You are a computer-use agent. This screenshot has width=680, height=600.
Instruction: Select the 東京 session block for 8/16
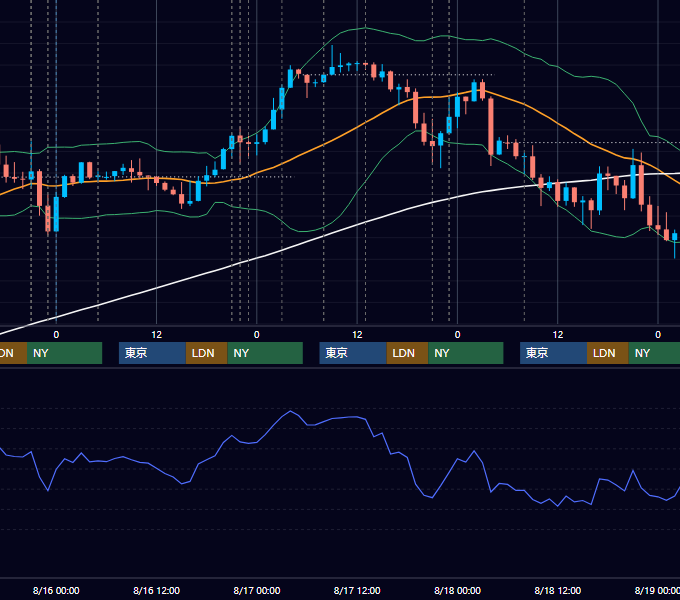[152, 353]
